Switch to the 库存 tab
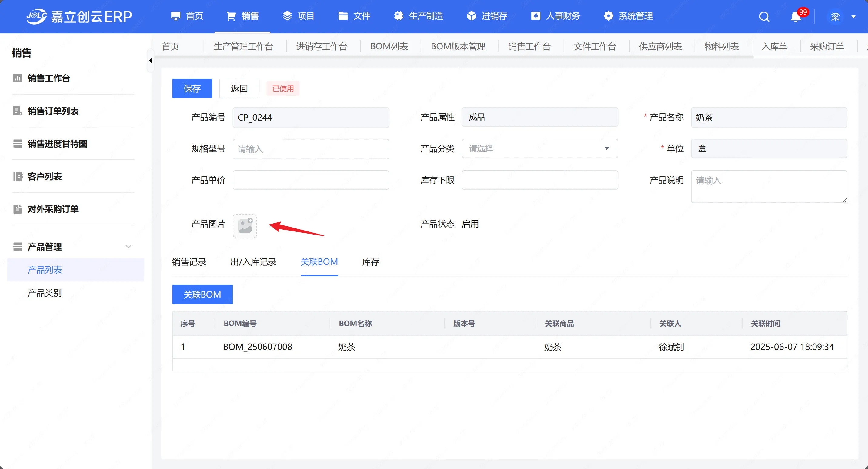Image resolution: width=868 pixels, height=469 pixels. point(370,262)
